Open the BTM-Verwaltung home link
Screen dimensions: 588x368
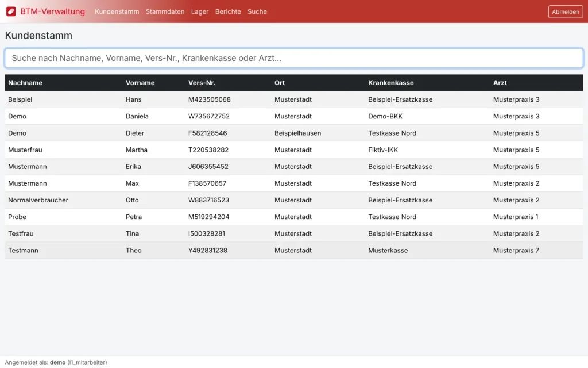pos(45,11)
